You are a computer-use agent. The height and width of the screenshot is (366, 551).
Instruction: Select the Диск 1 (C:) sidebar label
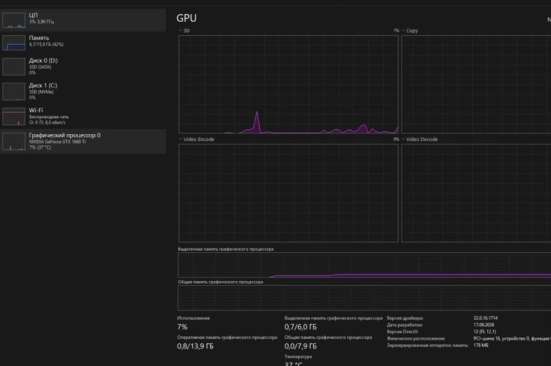click(x=43, y=85)
